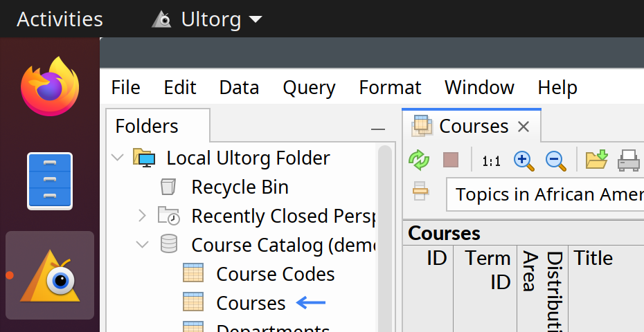Collapse the Course Catalog database node
This screenshot has height=332, width=644.
(x=143, y=245)
